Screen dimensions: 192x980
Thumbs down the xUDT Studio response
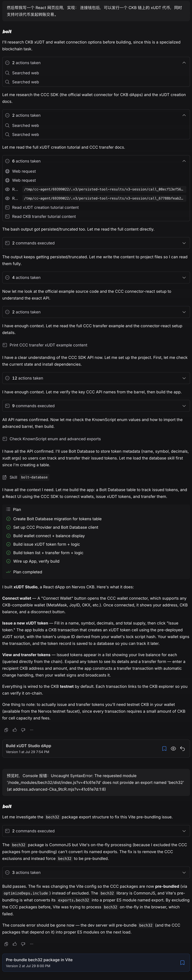pos(23,730)
